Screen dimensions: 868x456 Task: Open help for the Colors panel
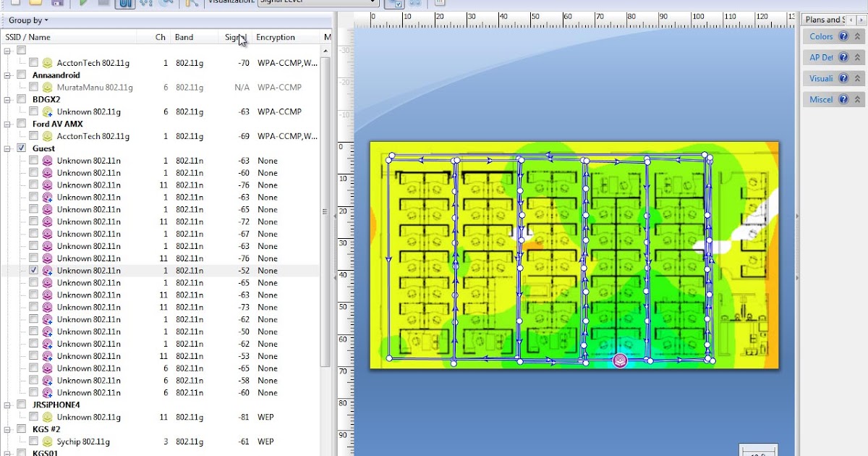coord(843,37)
